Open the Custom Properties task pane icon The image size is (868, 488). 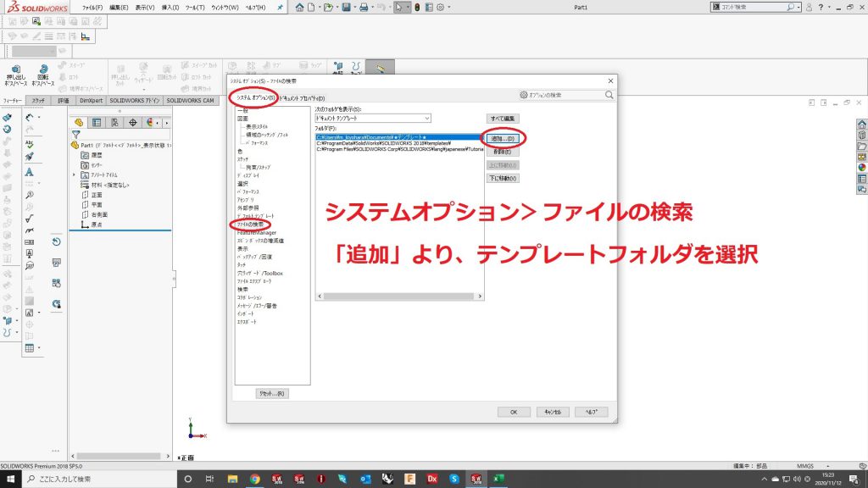tap(862, 179)
